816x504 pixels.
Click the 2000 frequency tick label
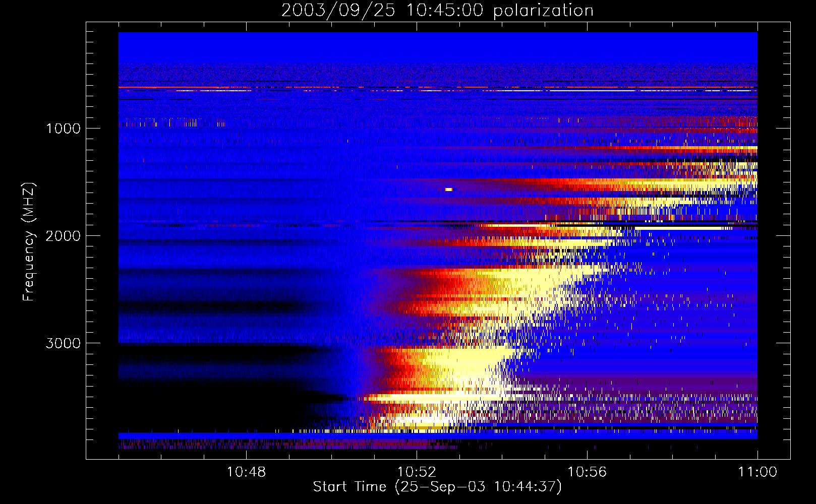(x=63, y=236)
